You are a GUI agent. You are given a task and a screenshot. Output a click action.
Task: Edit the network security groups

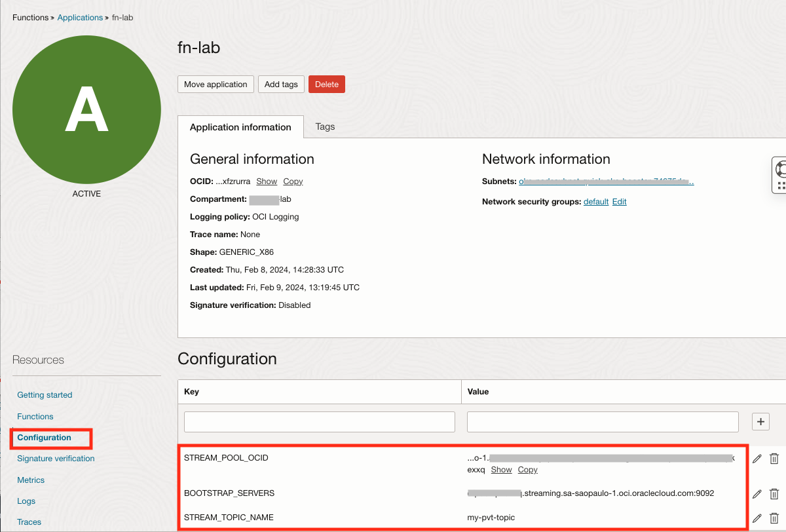pyautogui.click(x=619, y=202)
